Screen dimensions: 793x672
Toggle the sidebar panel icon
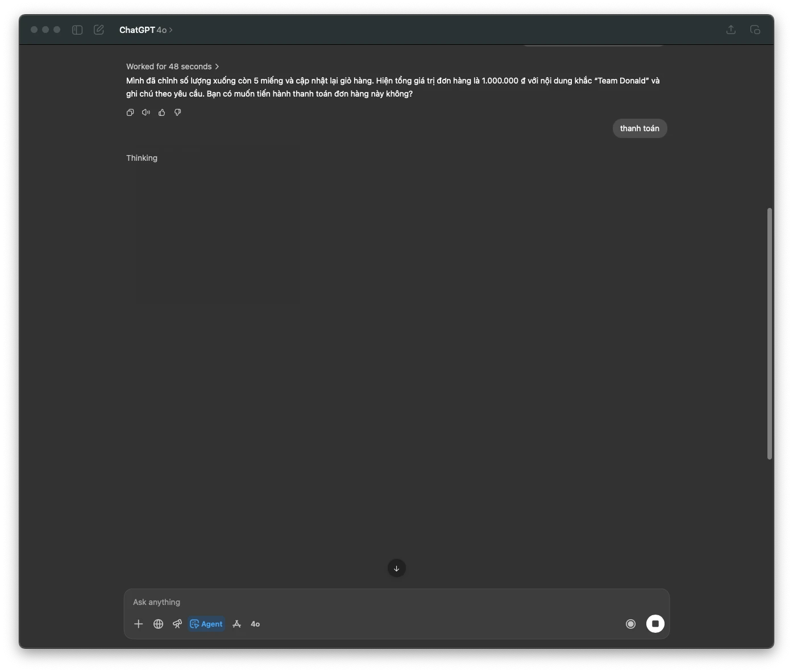point(77,30)
